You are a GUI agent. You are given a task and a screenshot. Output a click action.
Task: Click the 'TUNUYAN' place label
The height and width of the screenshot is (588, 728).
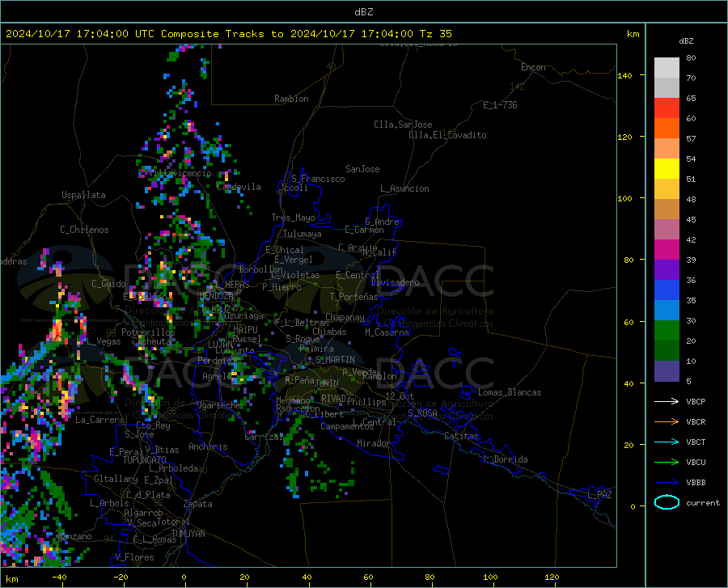pos(188,534)
